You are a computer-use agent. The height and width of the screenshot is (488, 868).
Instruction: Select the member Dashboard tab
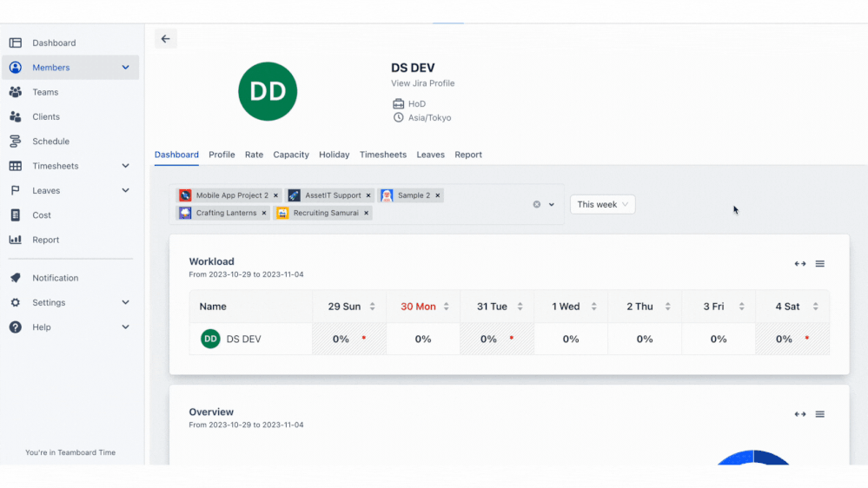click(176, 155)
